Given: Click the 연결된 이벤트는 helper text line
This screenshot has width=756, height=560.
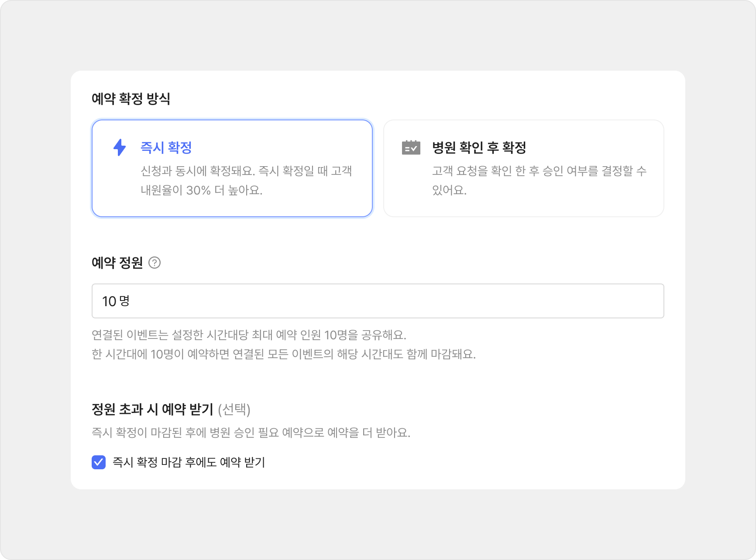Looking at the screenshot, I should [x=249, y=335].
